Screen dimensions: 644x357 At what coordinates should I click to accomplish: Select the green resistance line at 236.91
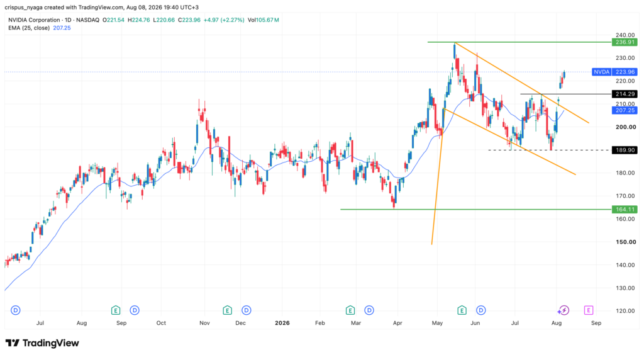(x=519, y=42)
